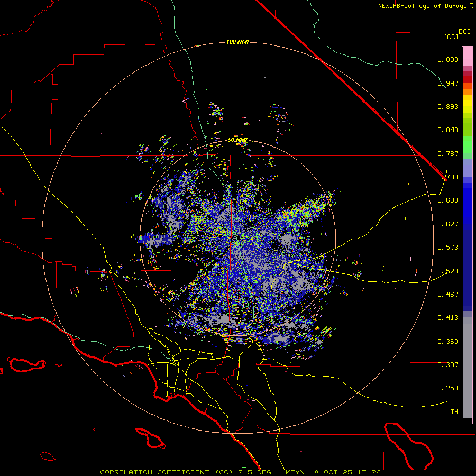
Task: Click the [CC] legend unit label
Action: pyautogui.click(x=451, y=36)
